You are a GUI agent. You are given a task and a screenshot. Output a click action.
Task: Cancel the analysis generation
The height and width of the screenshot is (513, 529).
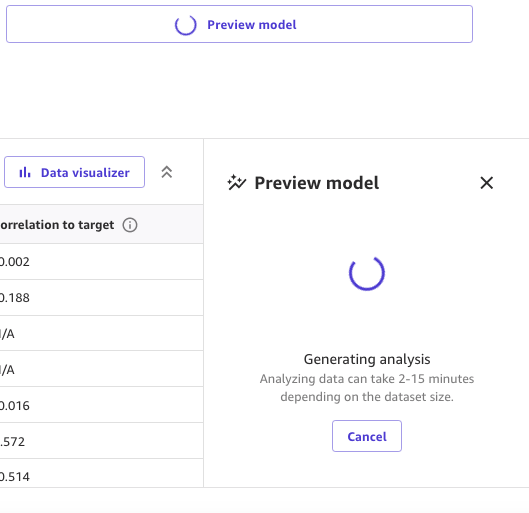point(367,436)
